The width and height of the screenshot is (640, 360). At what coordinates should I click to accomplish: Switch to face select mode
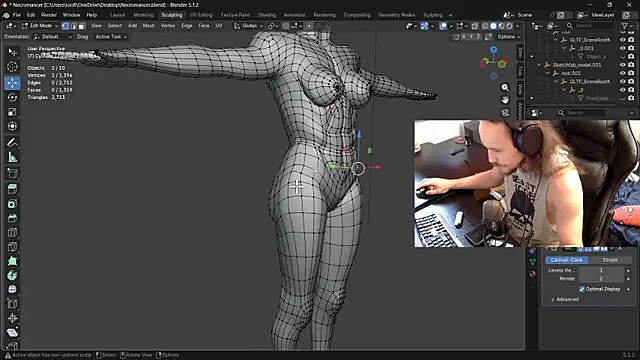[x=81, y=26]
